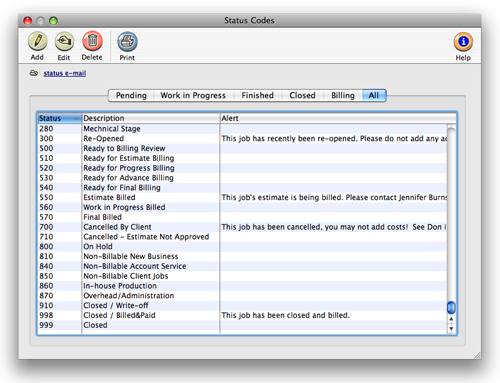Click the Add pencil icon
The width and height of the screenshot is (500, 383).
(37, 41)
